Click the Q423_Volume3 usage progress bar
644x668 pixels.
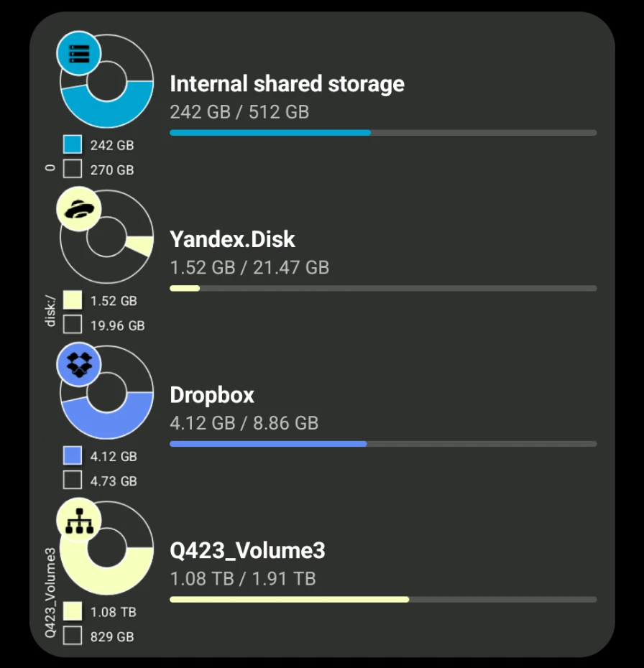pos(383,600)
